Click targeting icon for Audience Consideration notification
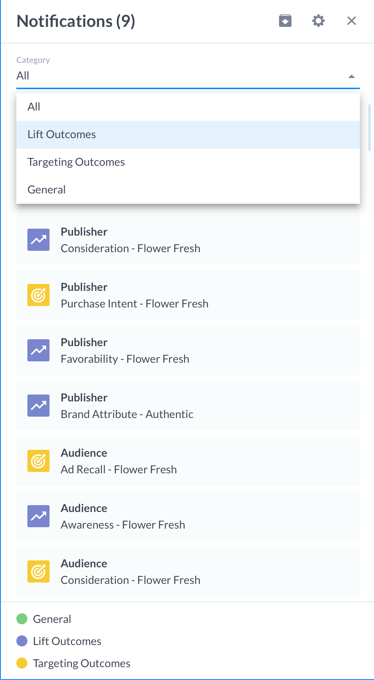This screenshot has height=680, width=374. [x=38, y=572]
